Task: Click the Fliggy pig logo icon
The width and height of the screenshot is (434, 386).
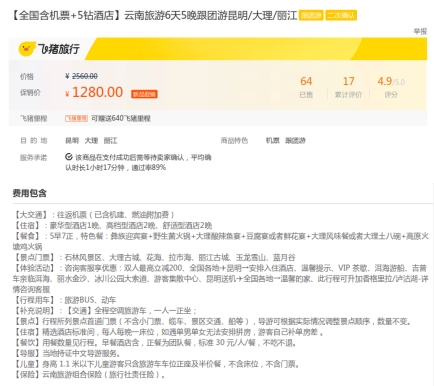Action: click(x=27, y=49)
